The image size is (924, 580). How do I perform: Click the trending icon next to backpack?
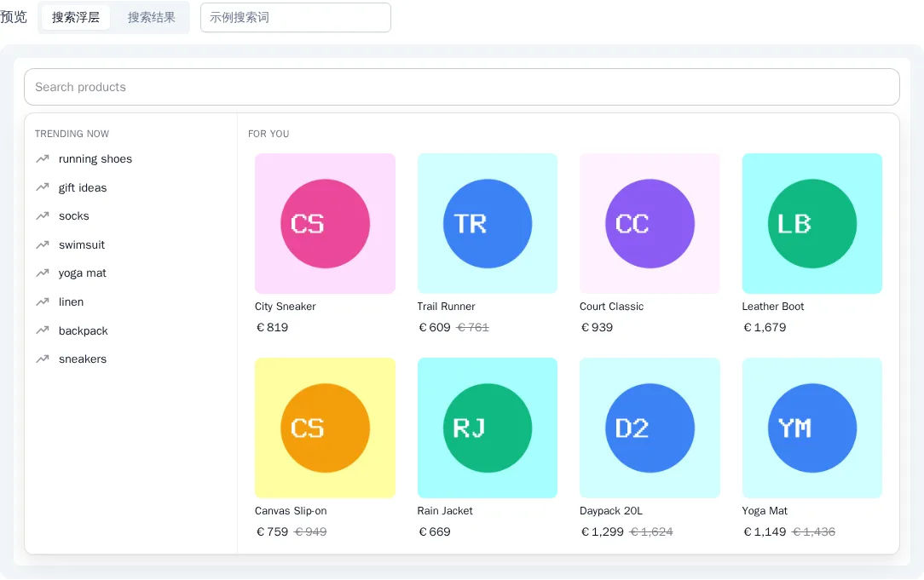click(43, 330)
